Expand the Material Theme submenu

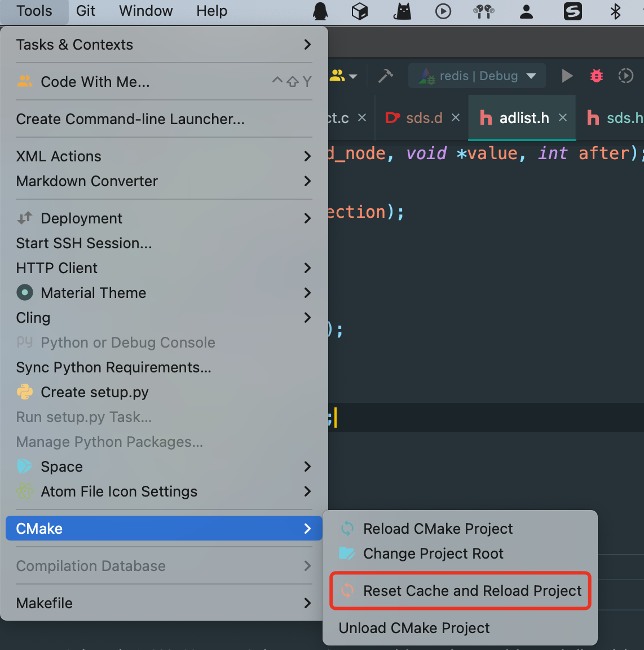coord(164,293)
